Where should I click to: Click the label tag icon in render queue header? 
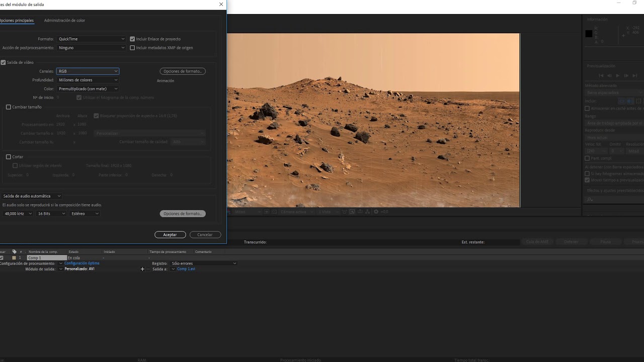tap(14, 252)
